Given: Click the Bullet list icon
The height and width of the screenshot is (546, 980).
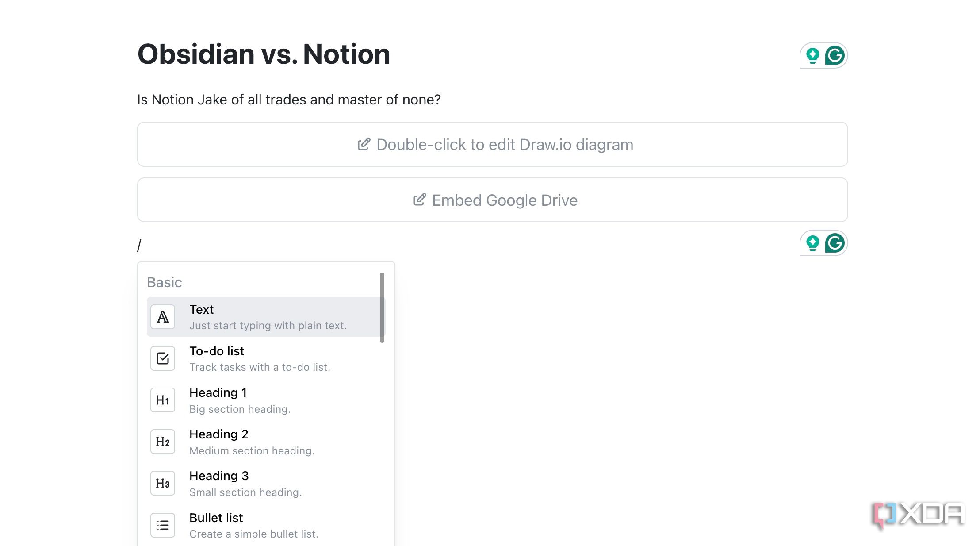Looking at the screenshot, I should 163,525.
